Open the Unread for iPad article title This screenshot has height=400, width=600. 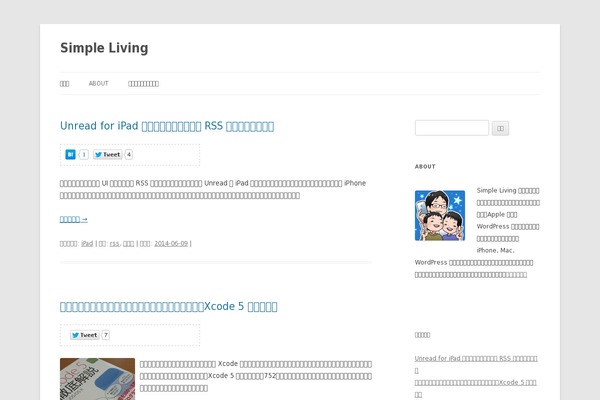(167, 126)
